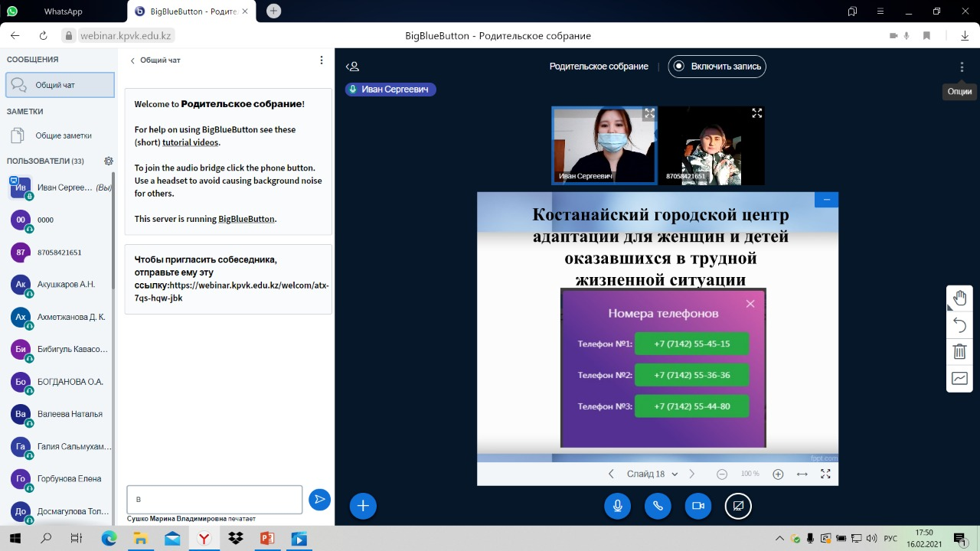Open taskbar notification center
This screenshot has height=551, width=980.
point(959,539)
